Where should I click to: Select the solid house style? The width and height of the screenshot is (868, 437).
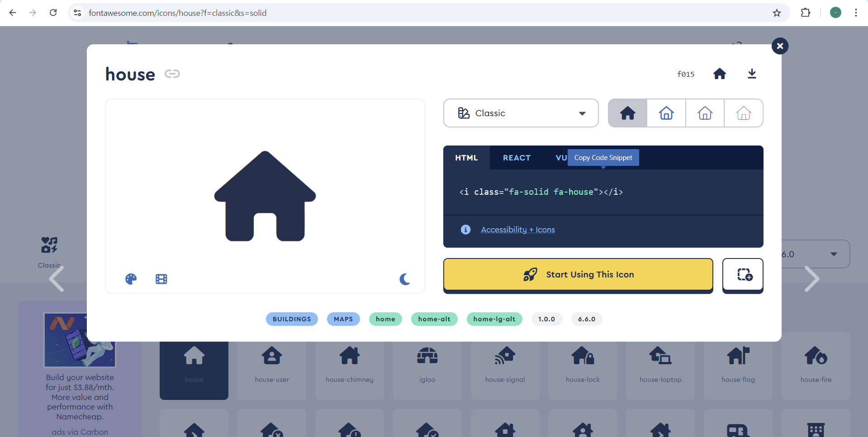click(x=628, y=113)
